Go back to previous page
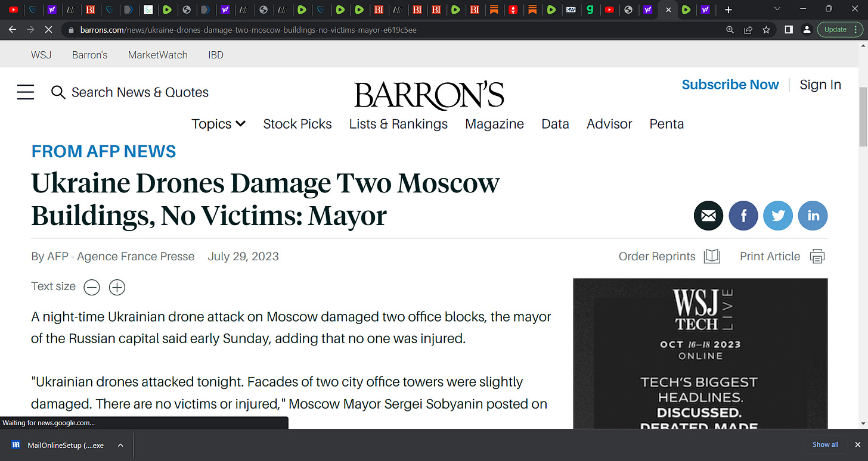The width and height of the screenshot is (868, 461). coord(13,29)
